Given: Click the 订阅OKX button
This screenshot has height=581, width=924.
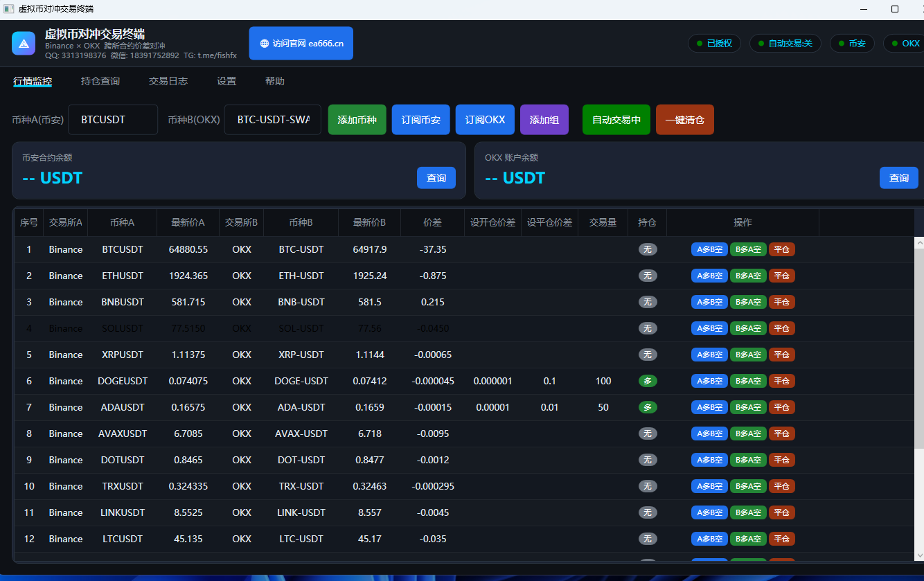Looking at the screenshot, I should pyautogui.click(x=485, y=120).
